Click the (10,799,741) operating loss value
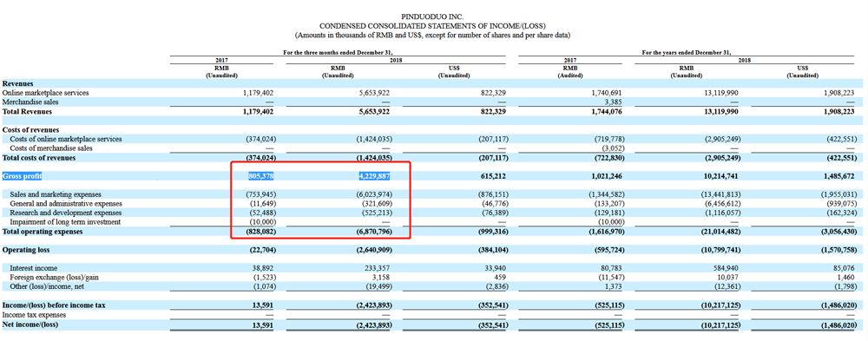 719,251
